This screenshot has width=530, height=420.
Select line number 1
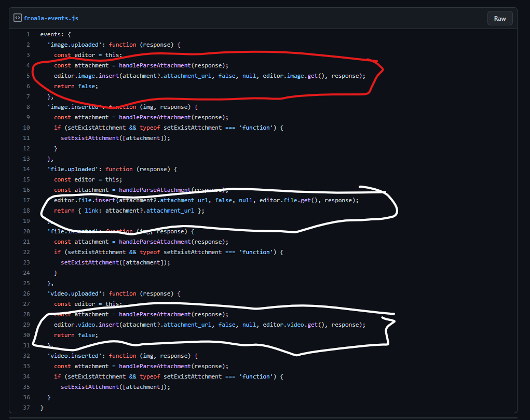(28, 34)
